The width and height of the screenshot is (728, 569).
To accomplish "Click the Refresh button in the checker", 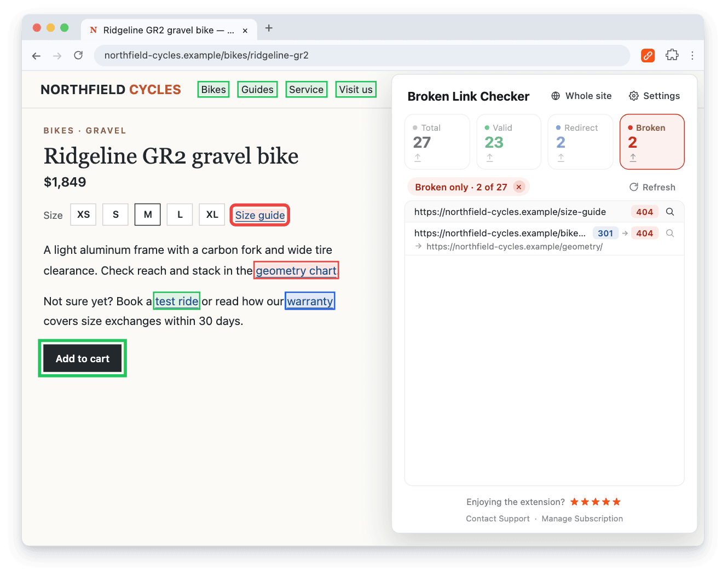I will 652,187.
